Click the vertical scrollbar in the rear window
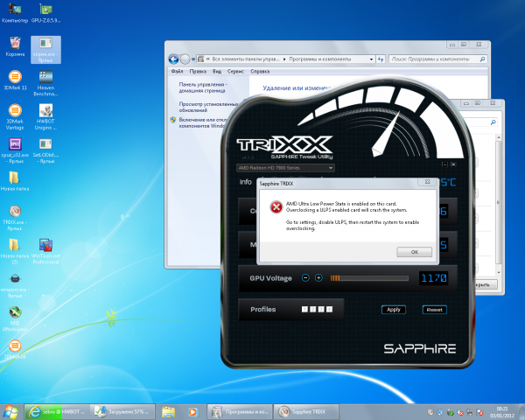This screenshot has height=420, width=525. [x=499, y=204]
